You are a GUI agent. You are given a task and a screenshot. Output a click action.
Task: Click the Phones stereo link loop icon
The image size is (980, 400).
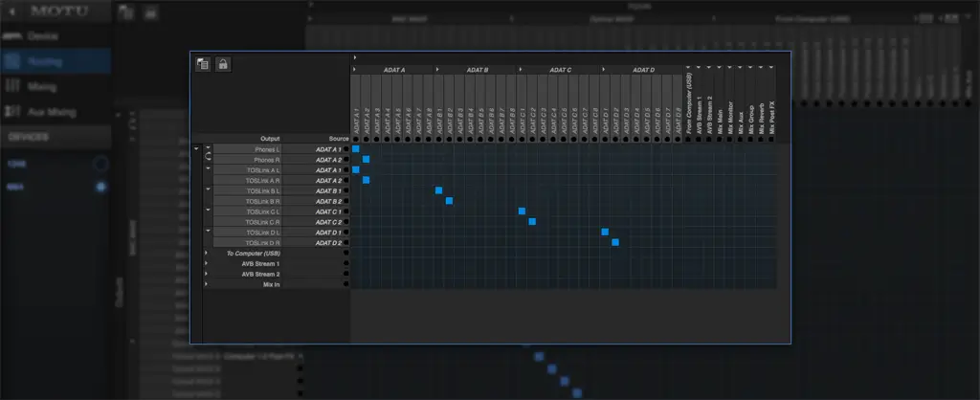pyautogui.click(x=208, y=156)
